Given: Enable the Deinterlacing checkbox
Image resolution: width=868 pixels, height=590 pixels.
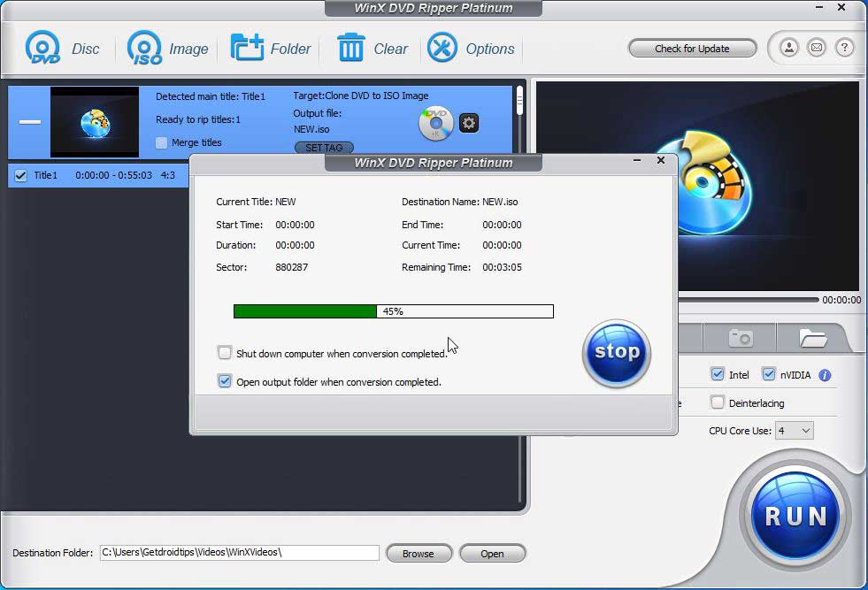Looking at the screenshot, I should [717, 402].
